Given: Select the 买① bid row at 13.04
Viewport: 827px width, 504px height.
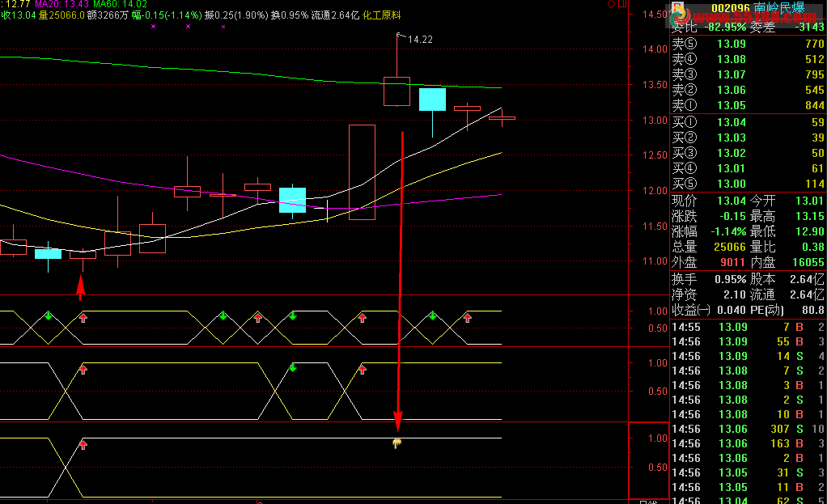Looking at the screenshot, I should click(x=748, y=122).
